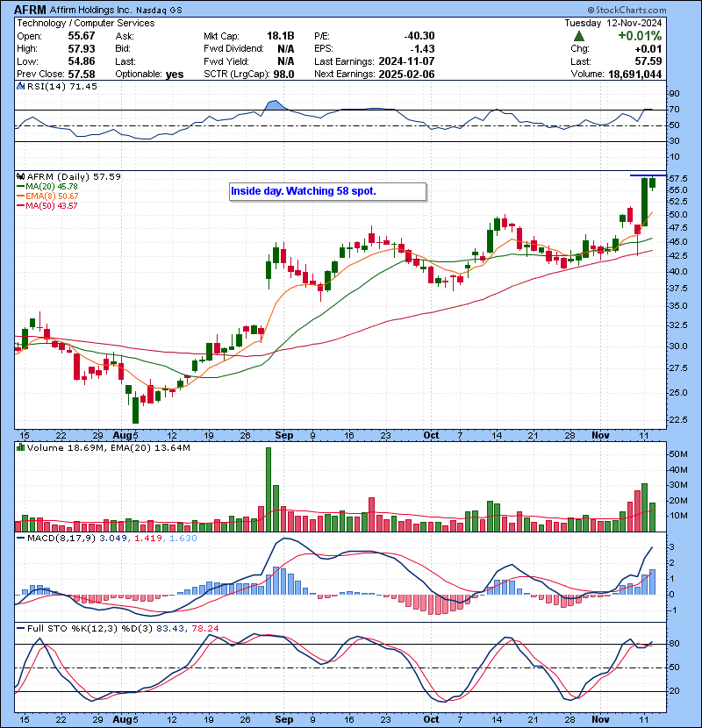This screenshot has width=702, height=728.
Task: Select the AFRM ticker symbol in the header
Action: pyautogui.click(x=30, y=10)
